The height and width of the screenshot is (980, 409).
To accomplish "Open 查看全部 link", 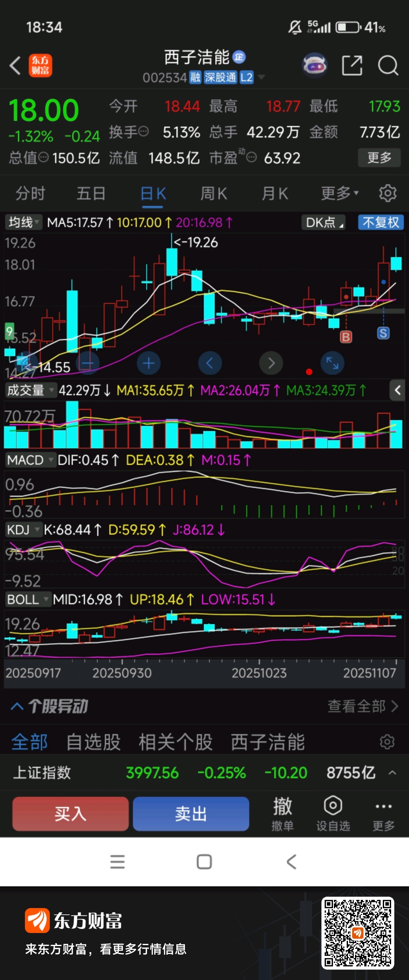I will click(x=363, y=706).
